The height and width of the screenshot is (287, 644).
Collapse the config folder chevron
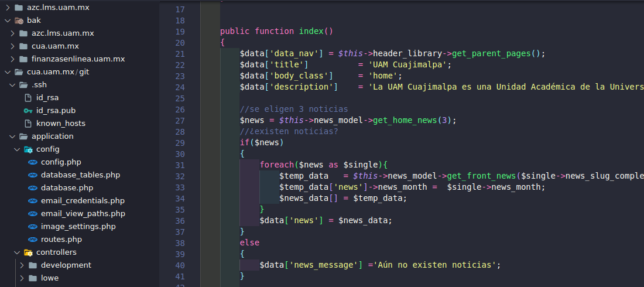(17, 149)
